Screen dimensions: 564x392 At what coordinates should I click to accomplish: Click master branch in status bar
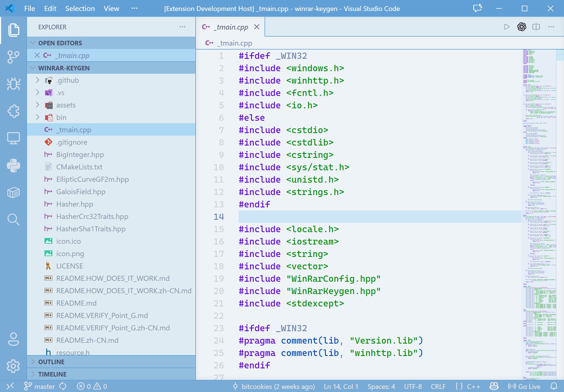tap(40, 386)
